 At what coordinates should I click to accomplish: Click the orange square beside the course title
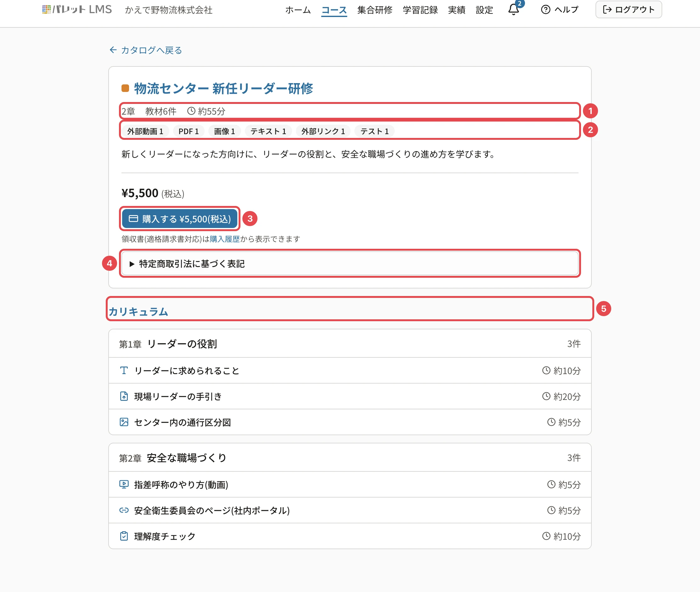click(125, 88)
